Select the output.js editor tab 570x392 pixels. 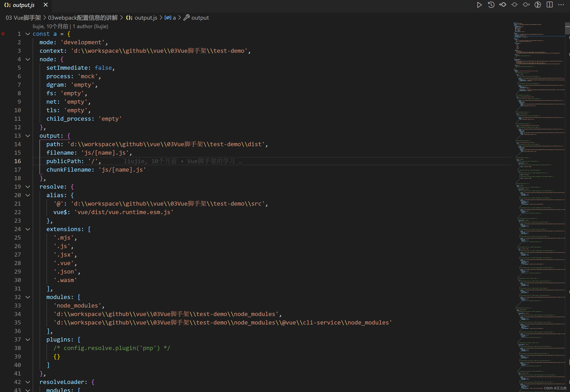coord(26,5)
